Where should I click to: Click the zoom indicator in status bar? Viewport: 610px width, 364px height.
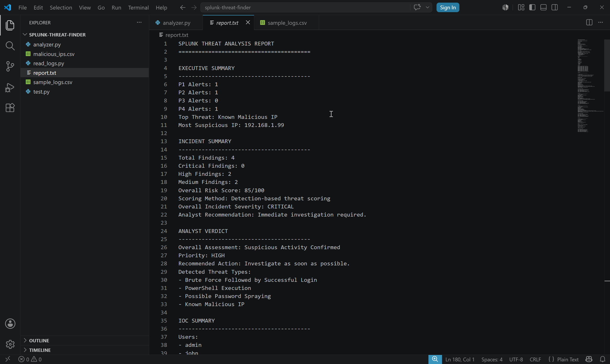[x=435, y=359]
